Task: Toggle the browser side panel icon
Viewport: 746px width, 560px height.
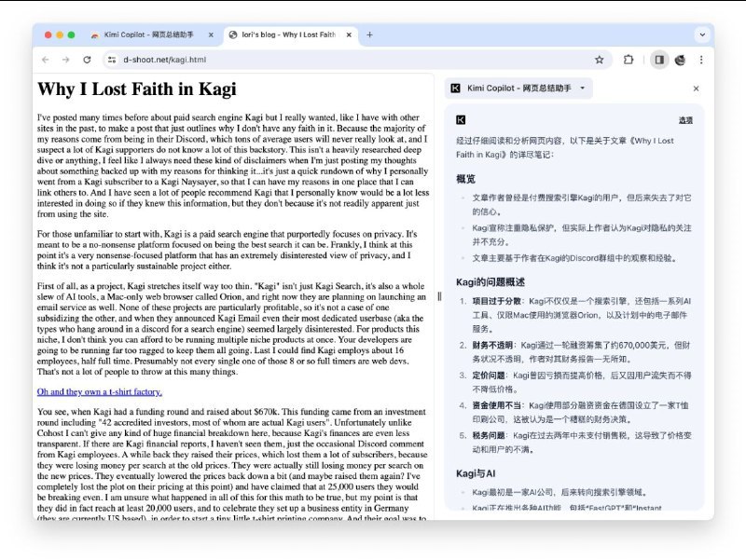Action: (x=660, y=59)
